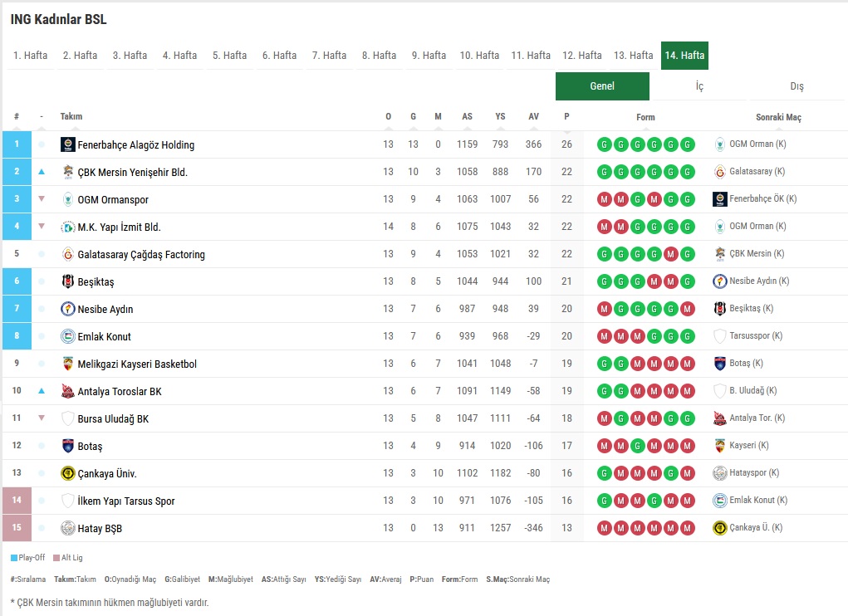Open B. Uludağ (K) next match link
Screen dimensions: 848x616
752,390
